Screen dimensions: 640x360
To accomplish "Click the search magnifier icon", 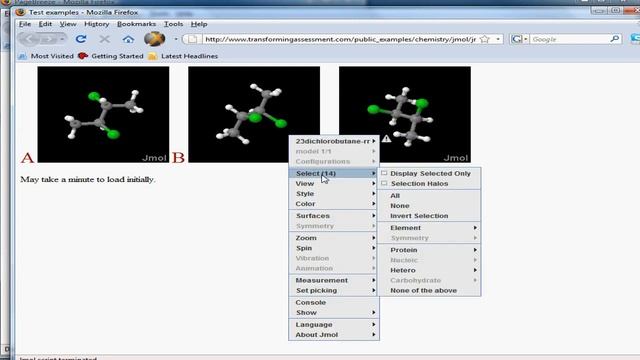I will (614, 39).
